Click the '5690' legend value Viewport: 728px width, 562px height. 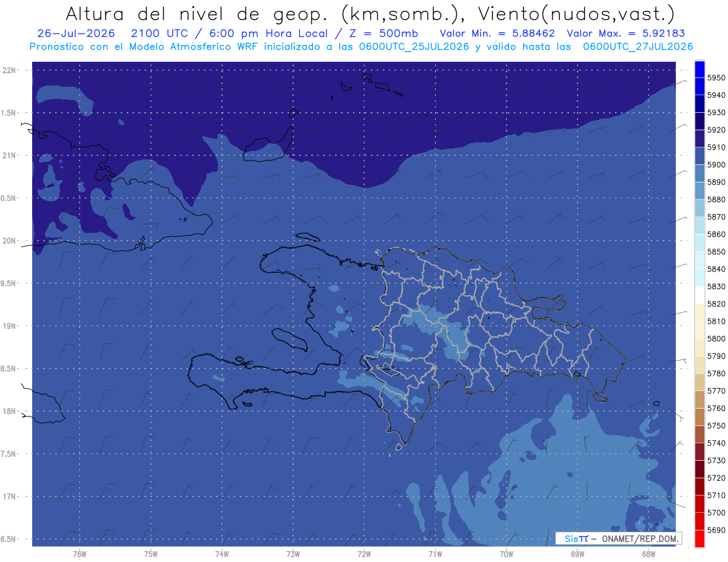tap(716, 530)
